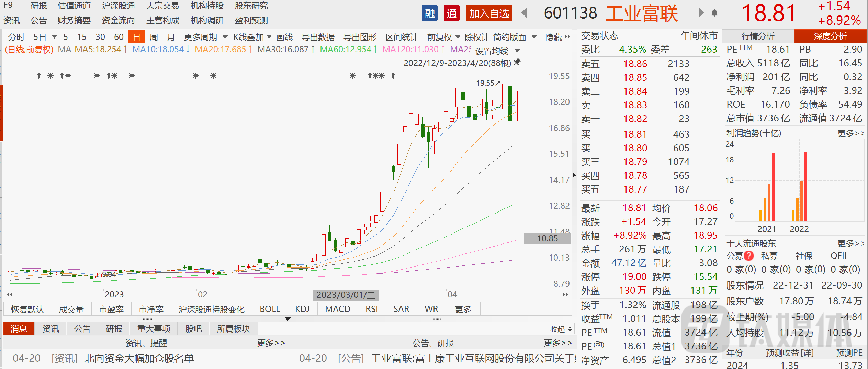
Task: Click the pin icon beside date range
Action: [517, 62]
